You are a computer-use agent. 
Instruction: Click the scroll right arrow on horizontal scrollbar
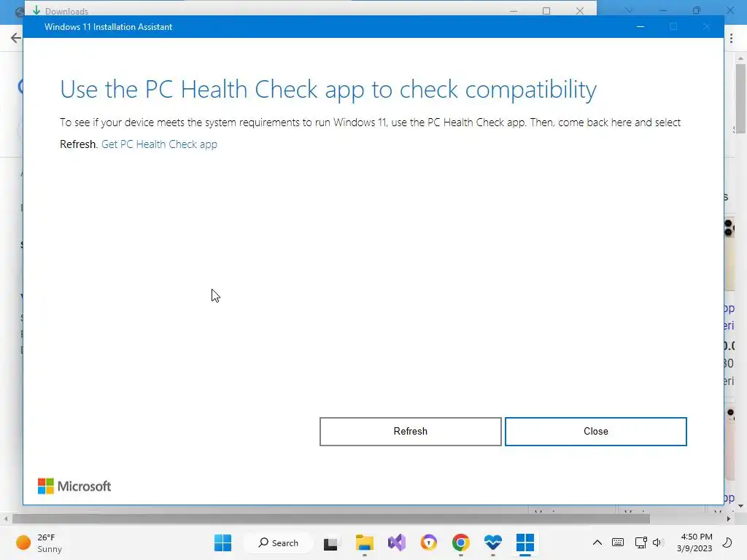[729, 518]
